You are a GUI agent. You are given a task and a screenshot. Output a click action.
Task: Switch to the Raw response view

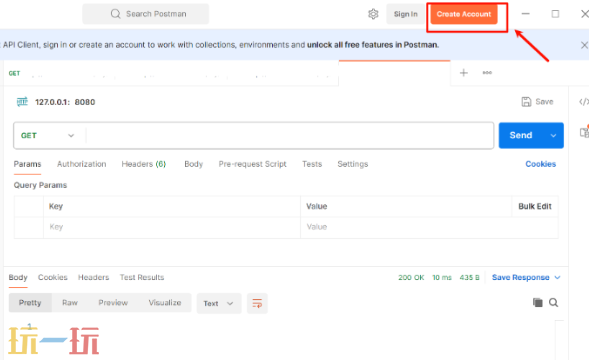[70, 303]
